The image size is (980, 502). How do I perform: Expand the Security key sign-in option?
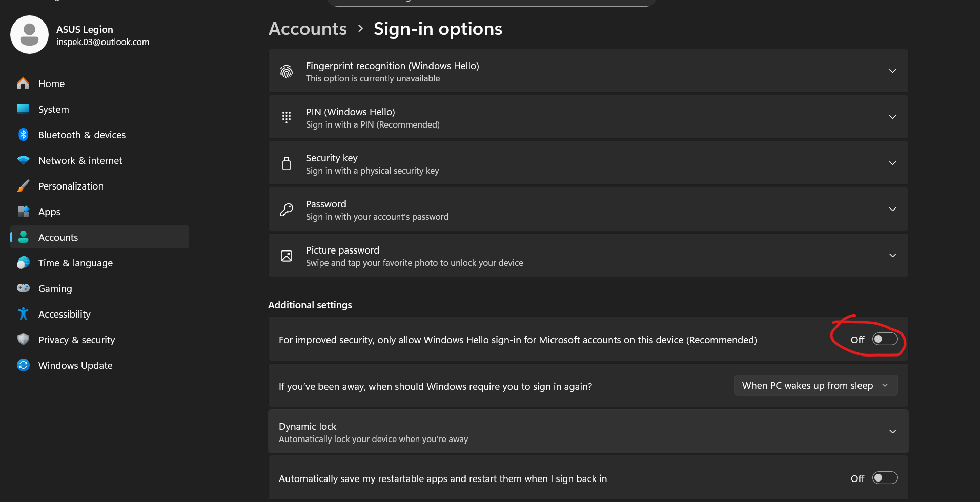pyautogui.click(x=892, y=163)
